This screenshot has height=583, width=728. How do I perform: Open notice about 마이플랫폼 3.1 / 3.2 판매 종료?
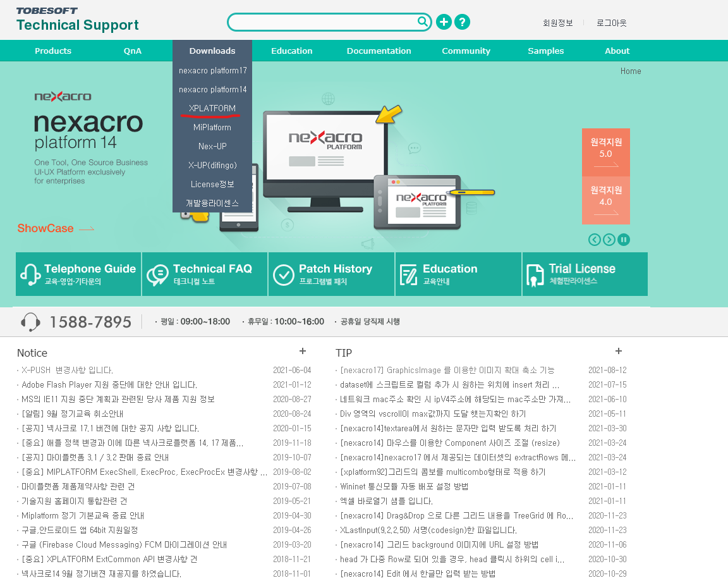click(x=95, y=458)
